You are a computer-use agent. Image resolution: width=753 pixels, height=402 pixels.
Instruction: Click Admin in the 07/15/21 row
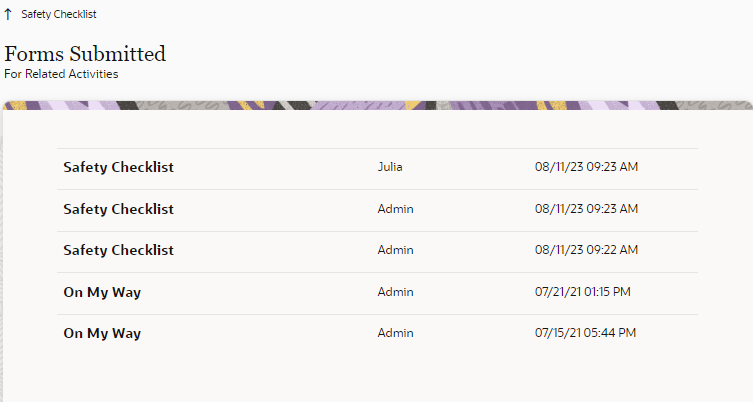(x=395, y=333)
